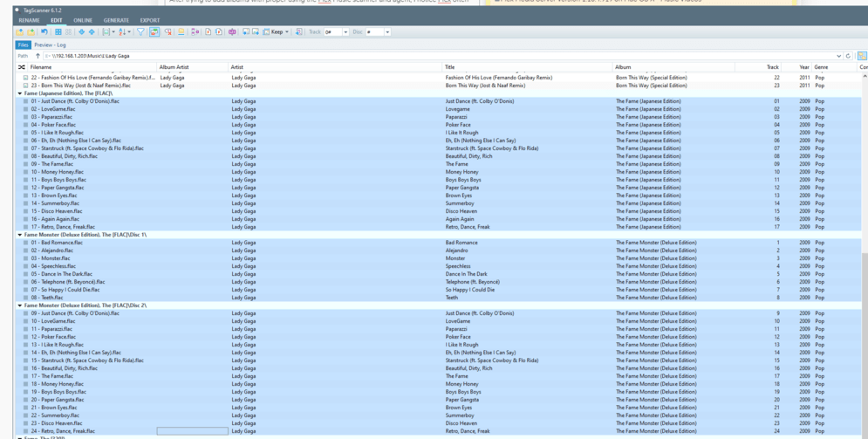Sort by the Album column header
The width and height of the screenshot is (868, 439).
coord(673,67)
